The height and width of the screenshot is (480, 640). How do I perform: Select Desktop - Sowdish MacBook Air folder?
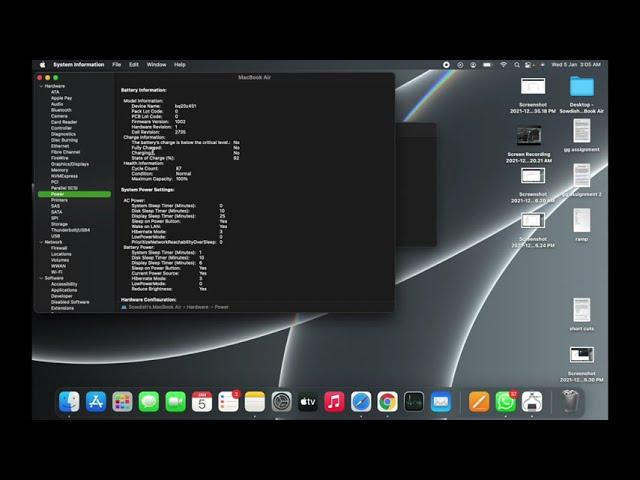582,95
